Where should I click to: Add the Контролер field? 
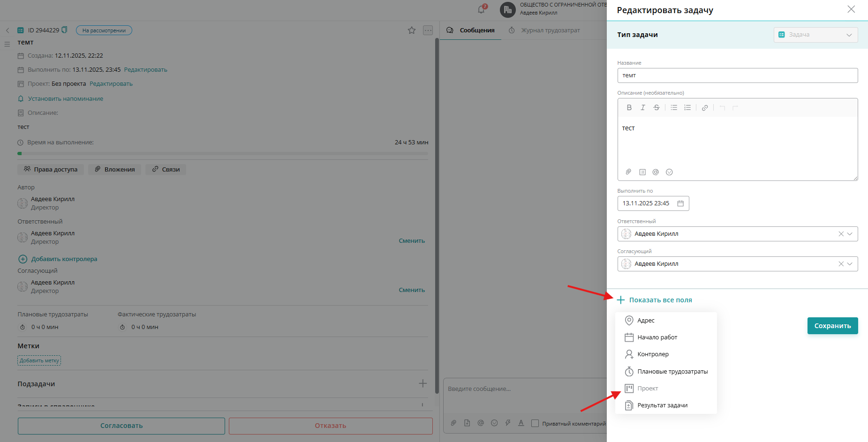click(x=666, y=354)
